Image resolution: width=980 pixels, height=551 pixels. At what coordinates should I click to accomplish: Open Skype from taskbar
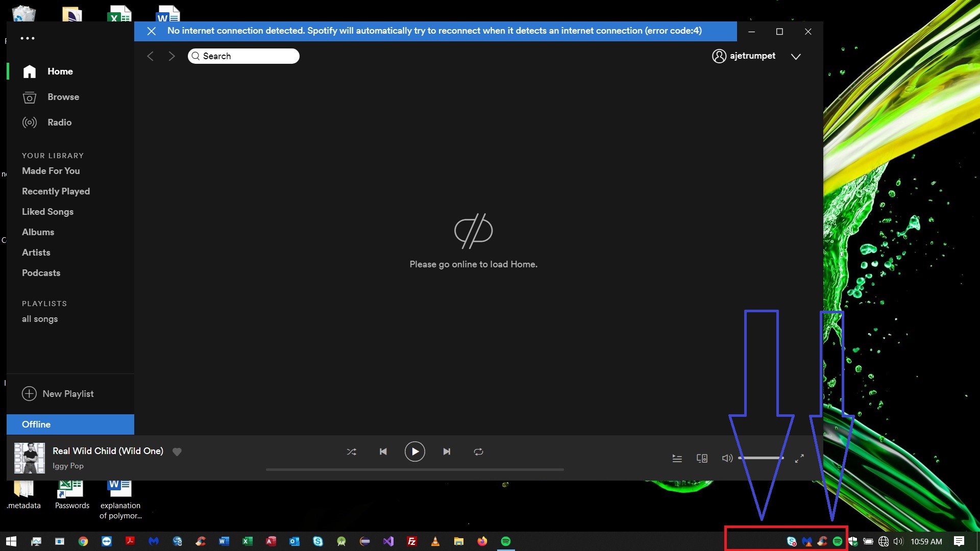pyautogui.click(x=318, y=541)
